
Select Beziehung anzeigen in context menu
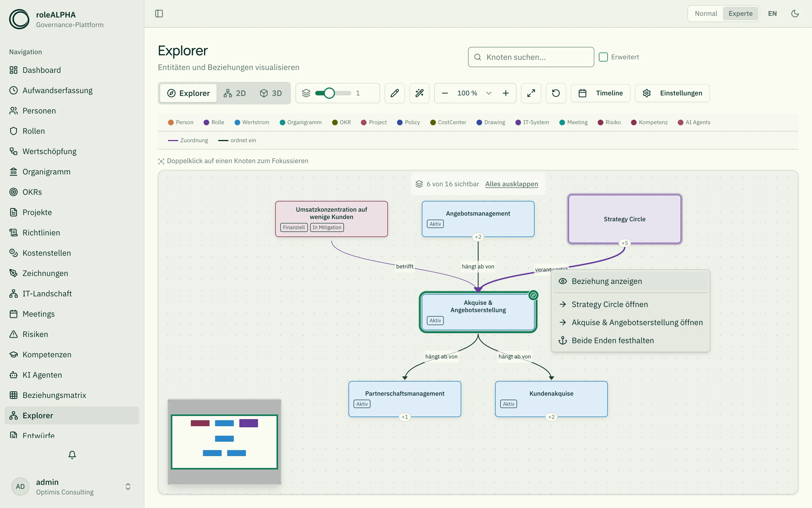click(630, 281)
